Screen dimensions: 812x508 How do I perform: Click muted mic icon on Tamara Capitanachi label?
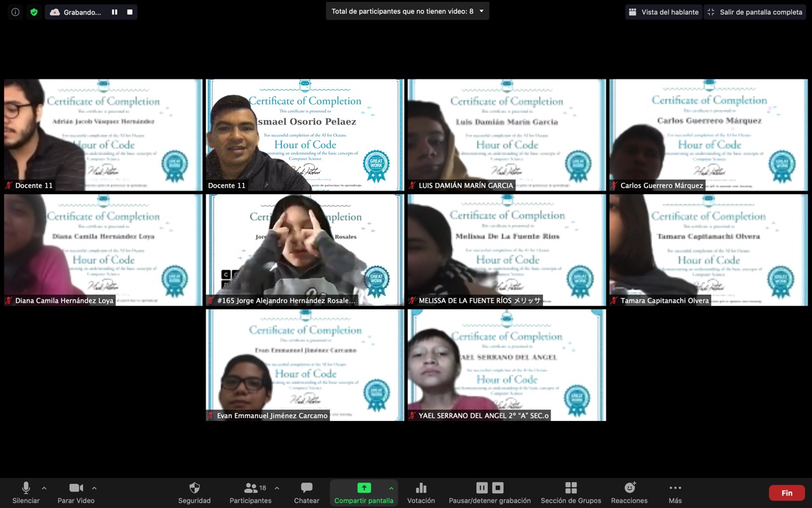click(614, 300)
